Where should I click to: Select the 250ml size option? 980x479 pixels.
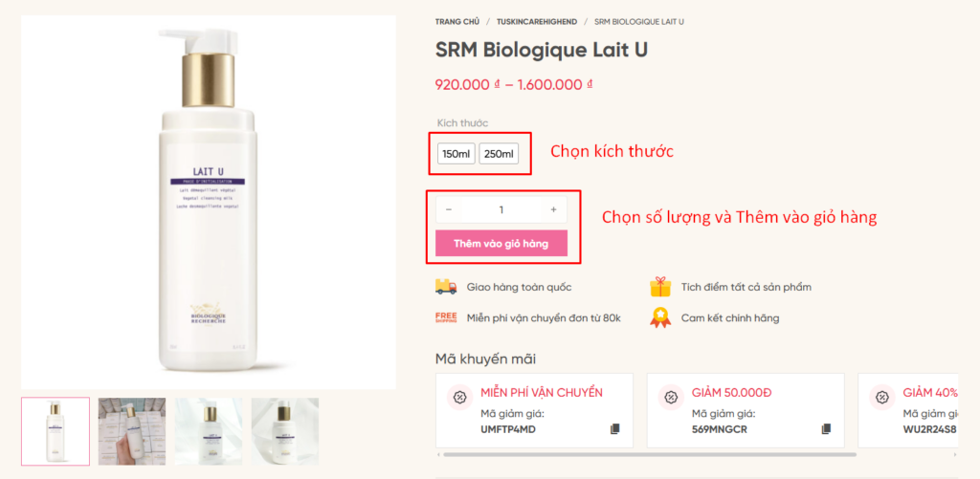499,154
